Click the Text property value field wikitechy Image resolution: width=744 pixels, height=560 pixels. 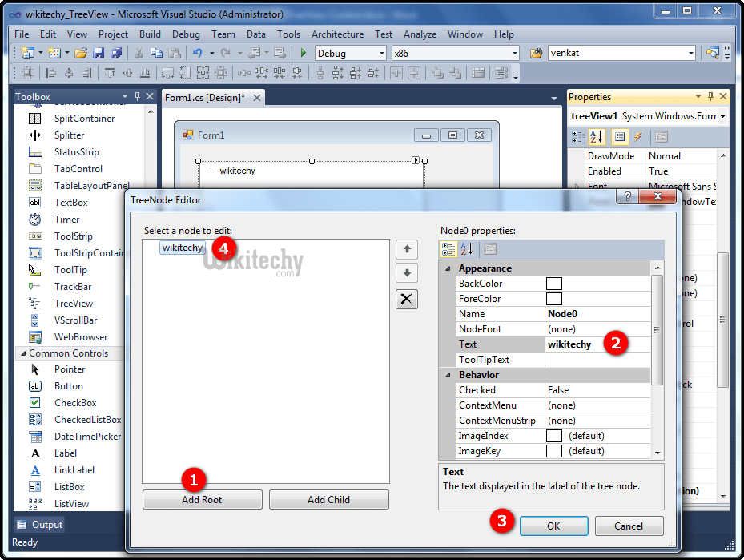pyautogui.click(x=597, y=344)
